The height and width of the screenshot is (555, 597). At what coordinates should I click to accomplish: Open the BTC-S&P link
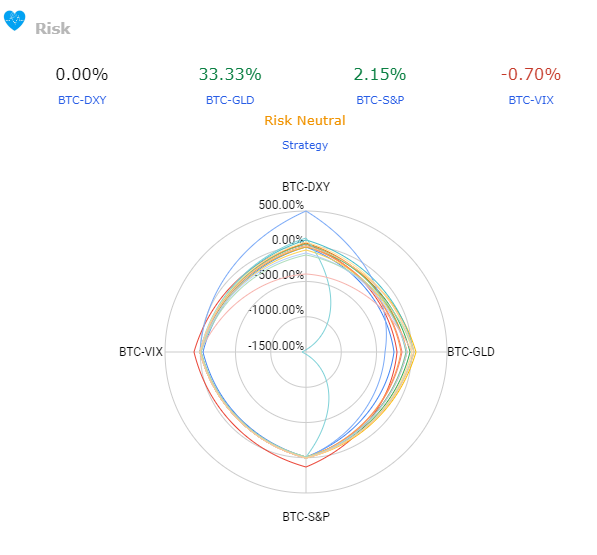coord(380,100)
